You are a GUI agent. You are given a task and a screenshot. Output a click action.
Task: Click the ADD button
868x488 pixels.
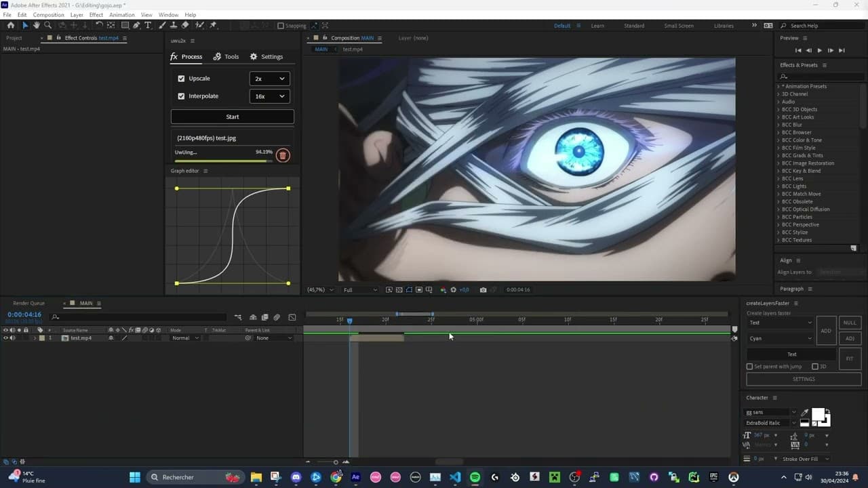tap(826, 331)
